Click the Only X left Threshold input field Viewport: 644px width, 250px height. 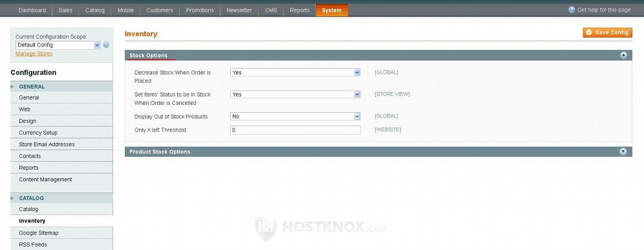click(x=295, y=130)
